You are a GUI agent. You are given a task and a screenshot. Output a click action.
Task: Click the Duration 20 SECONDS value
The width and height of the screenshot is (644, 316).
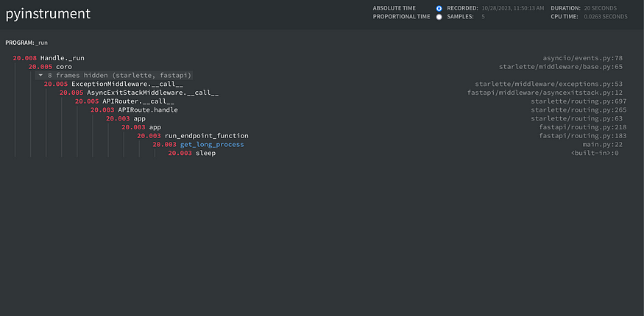600,8
